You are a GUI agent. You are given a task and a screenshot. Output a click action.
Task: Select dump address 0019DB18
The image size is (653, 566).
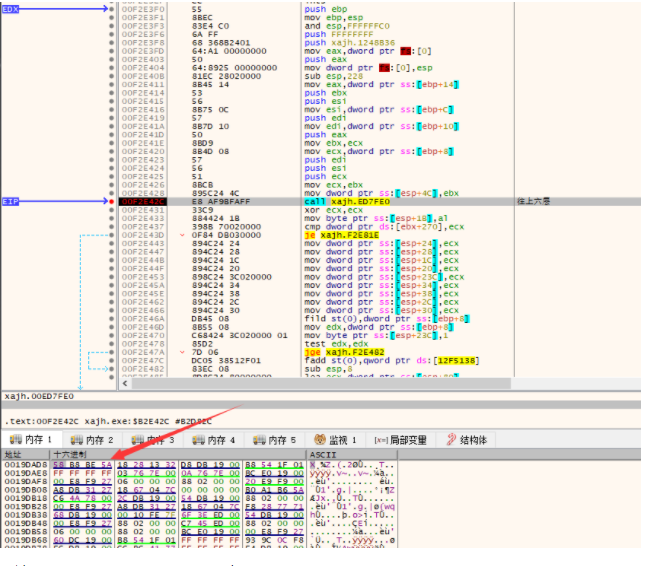[x=26, y=498]
